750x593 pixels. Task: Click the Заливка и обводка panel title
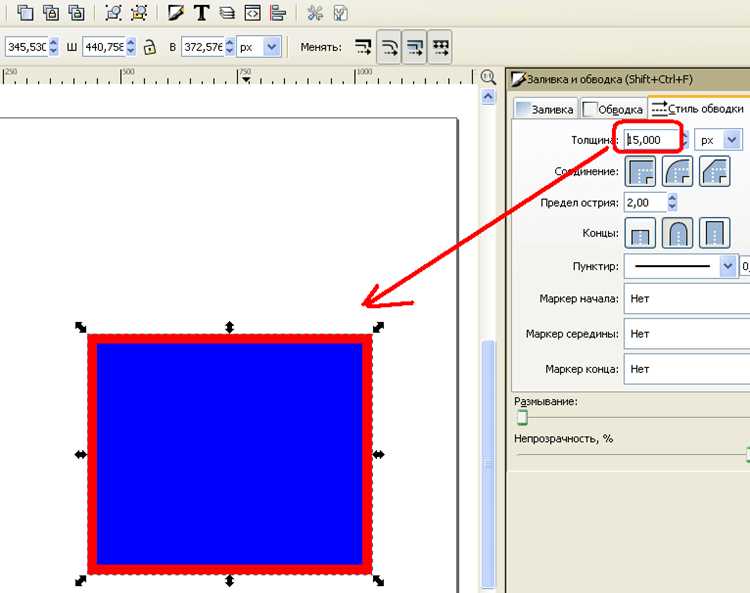609,79
